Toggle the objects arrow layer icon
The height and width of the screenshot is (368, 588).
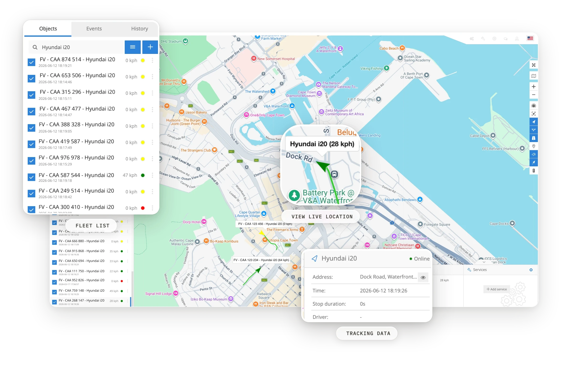(x=533, y=122)
